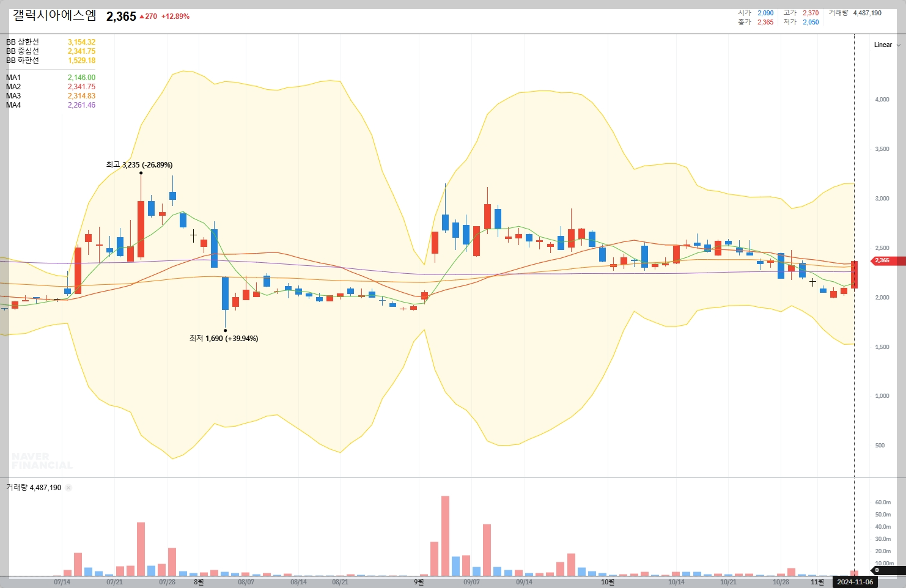Click the 60.0m volume axis label

[883, 502]
